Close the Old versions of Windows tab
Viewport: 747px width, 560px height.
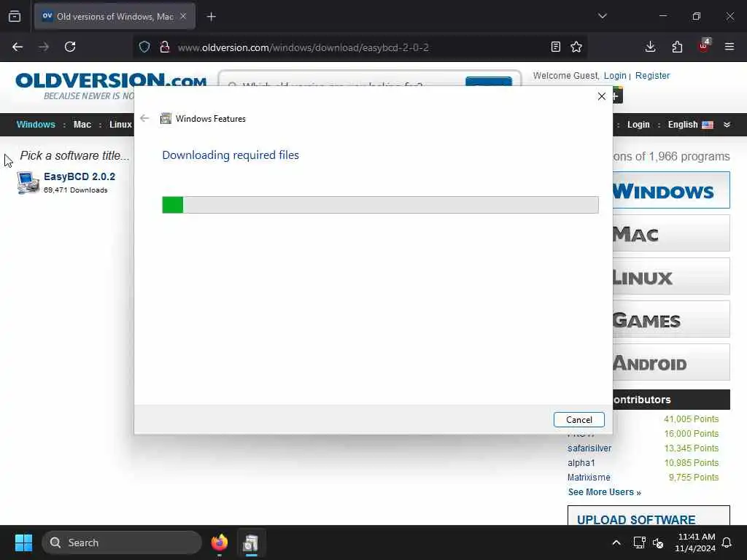pos(183,16)
